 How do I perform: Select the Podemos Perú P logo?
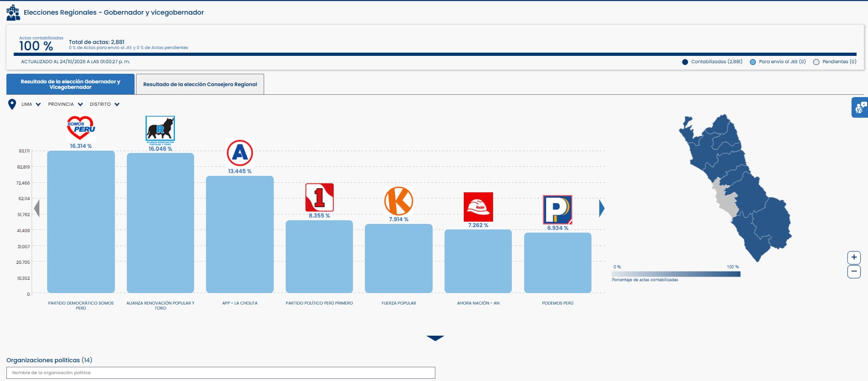(x=558, y=210)
